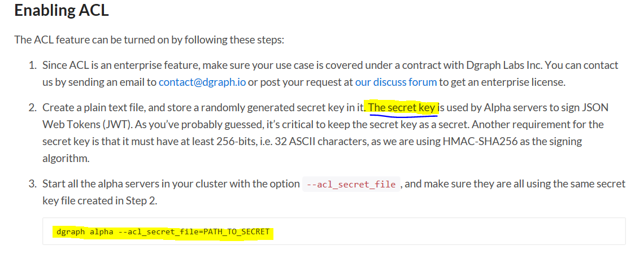
Task: Click list number 2 marker
Action: coord(32,108)
